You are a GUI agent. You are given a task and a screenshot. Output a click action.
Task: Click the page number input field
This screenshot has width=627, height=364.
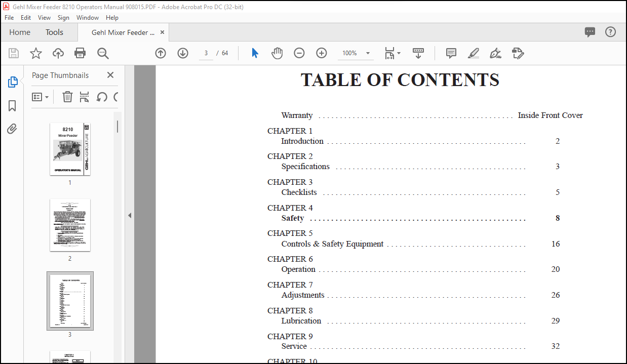[206, 53]
